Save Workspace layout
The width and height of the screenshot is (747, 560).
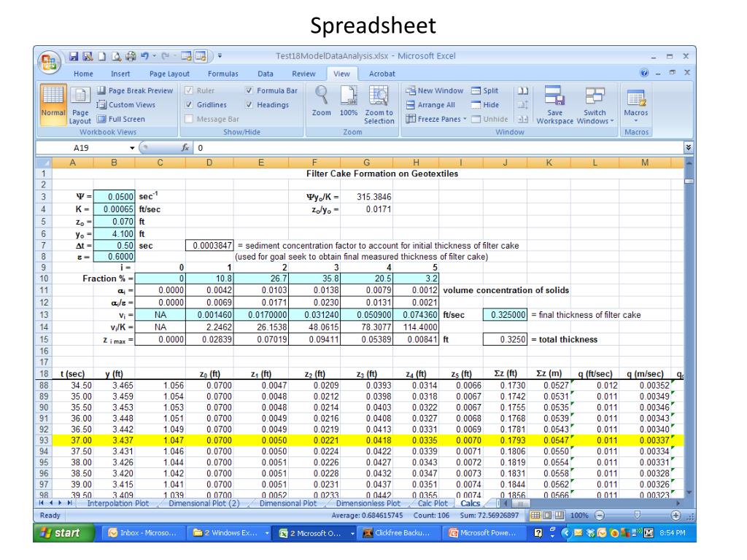[x=554, y=105]
